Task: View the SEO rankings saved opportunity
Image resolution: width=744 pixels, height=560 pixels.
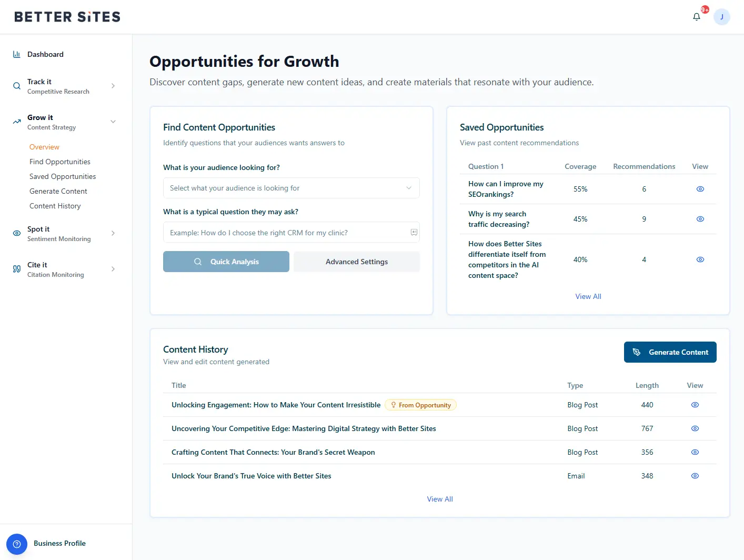Action: tap(700, 189)
